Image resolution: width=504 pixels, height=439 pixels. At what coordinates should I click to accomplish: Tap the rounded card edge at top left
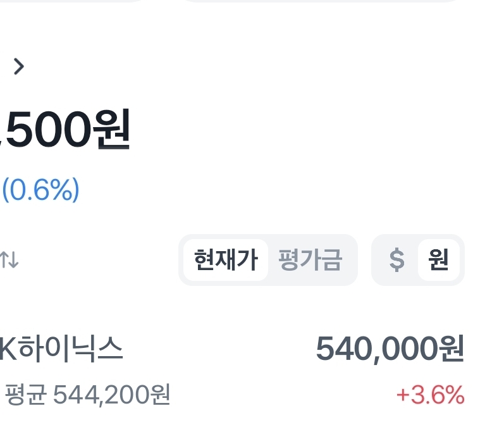(x=76, y=1)
